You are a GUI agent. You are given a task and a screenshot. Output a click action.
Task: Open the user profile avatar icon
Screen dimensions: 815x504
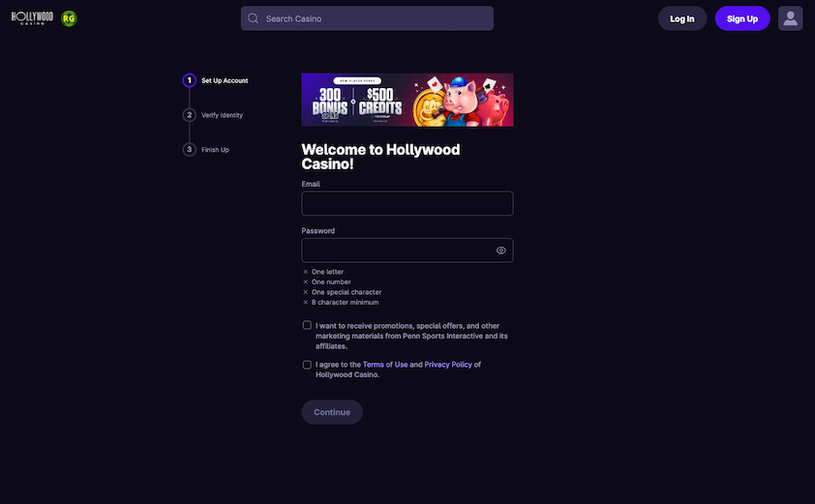790,18
